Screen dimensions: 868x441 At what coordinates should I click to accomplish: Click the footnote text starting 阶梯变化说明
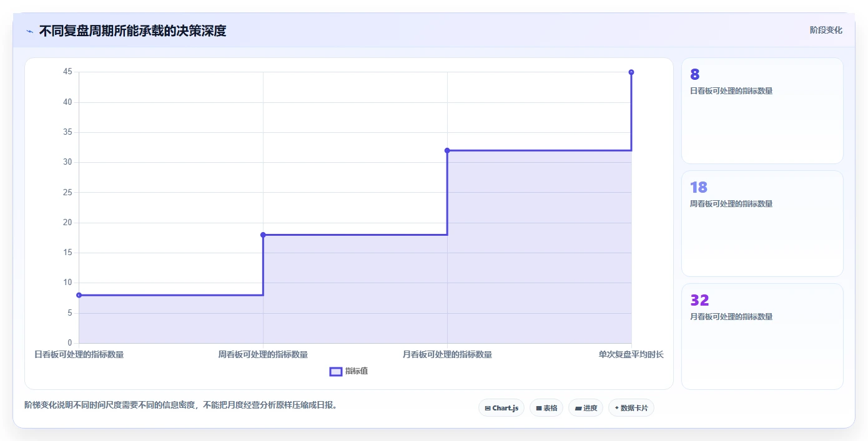[182, 405]
